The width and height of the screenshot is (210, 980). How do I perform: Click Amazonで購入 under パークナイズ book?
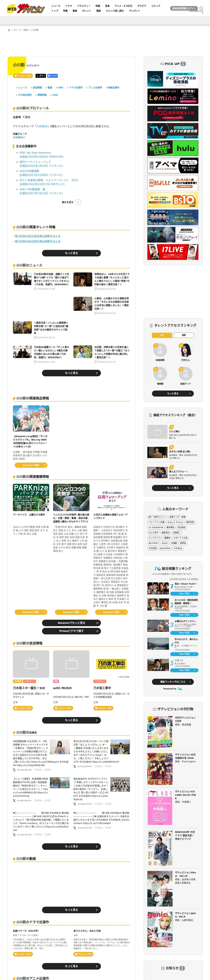31,612
